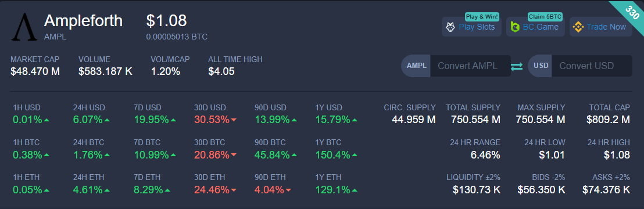
Task: Click the green up arrow beside 24H USD 6.07%
Action: pos(107,120)
